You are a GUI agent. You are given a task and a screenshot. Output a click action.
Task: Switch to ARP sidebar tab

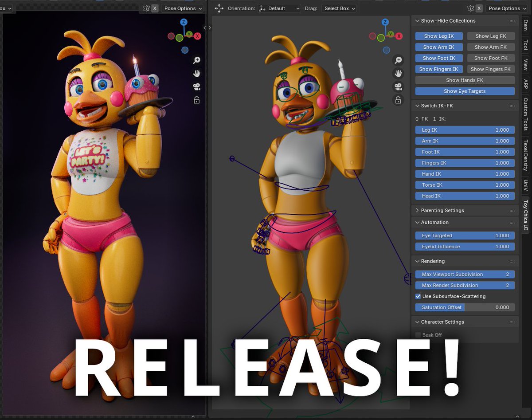tap(525, 84)
